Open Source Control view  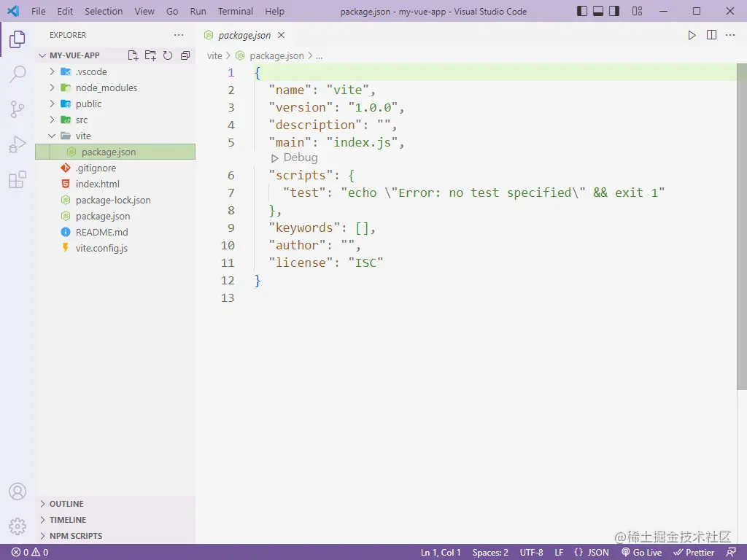point(18,109)
